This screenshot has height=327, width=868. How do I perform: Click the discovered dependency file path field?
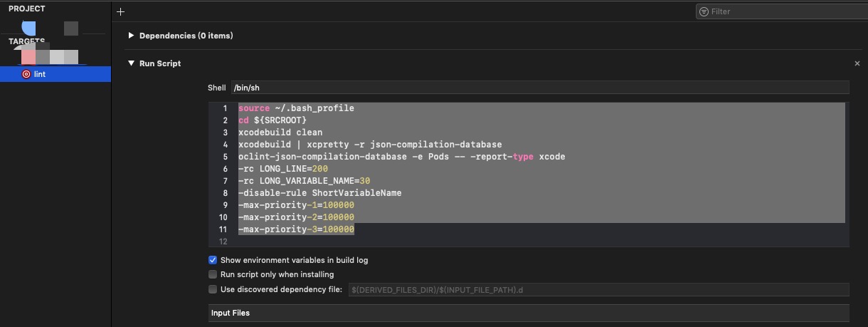click(x=598, y=289)
